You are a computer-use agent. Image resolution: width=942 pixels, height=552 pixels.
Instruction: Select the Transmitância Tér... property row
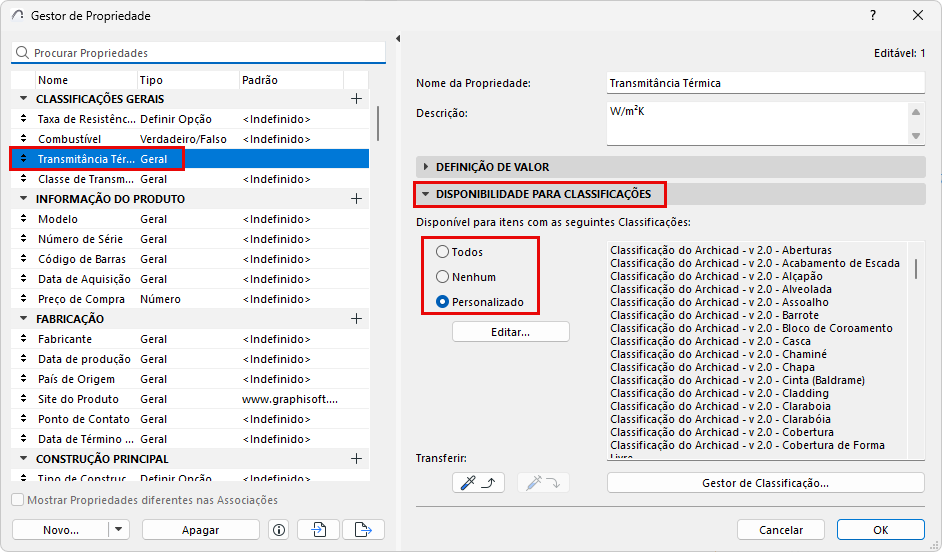(190, 159)
